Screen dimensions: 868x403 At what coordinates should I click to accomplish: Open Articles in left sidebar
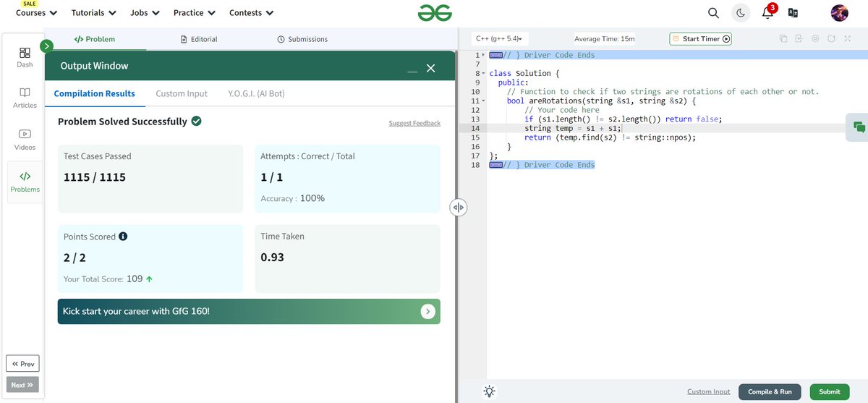tap(25, 98)
